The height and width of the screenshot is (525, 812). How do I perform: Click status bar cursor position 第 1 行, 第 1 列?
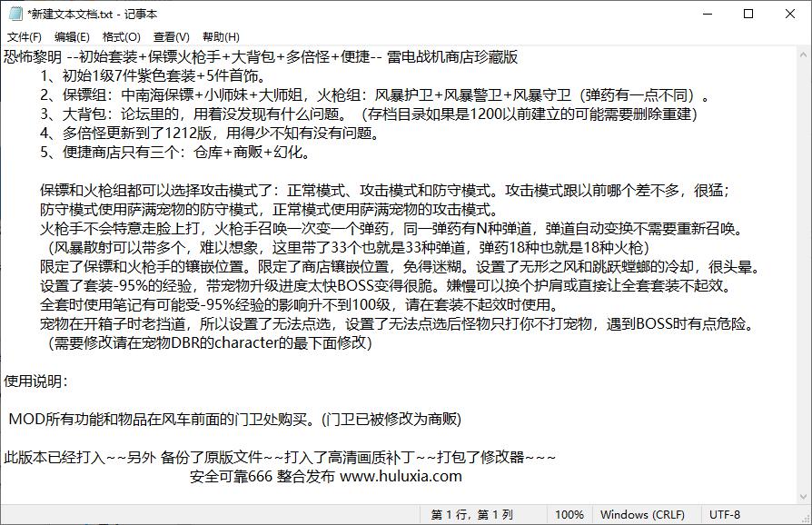pos(471,515)
